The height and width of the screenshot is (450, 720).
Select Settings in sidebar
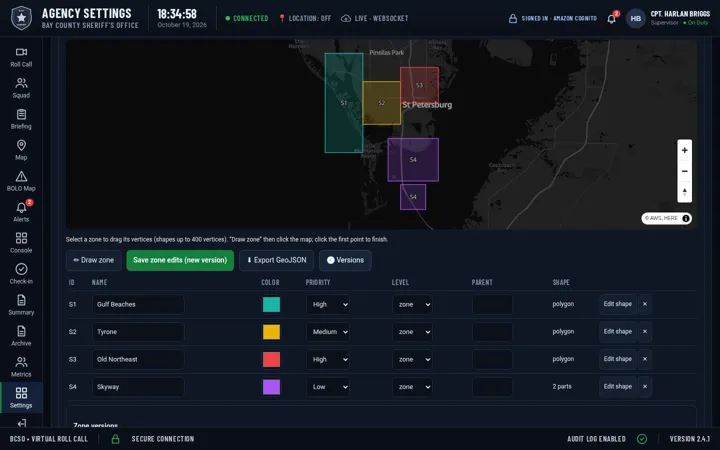click(x=21, y=398)
